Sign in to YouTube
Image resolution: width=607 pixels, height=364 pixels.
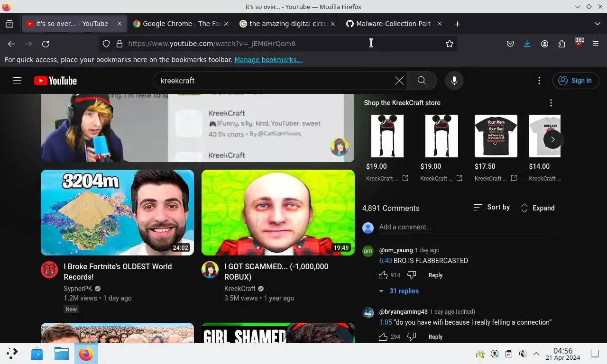[576, 81]
